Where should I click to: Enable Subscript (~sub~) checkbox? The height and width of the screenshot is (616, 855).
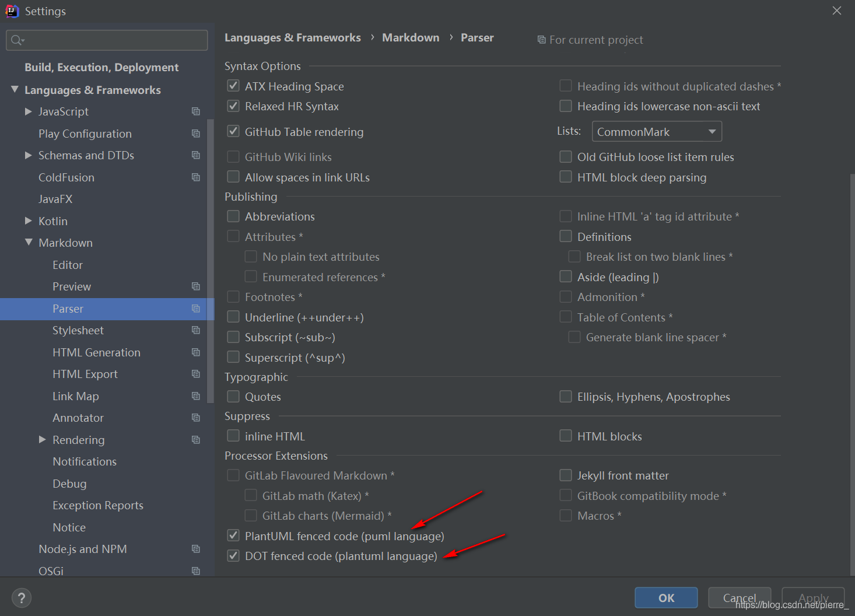(233, 337)
